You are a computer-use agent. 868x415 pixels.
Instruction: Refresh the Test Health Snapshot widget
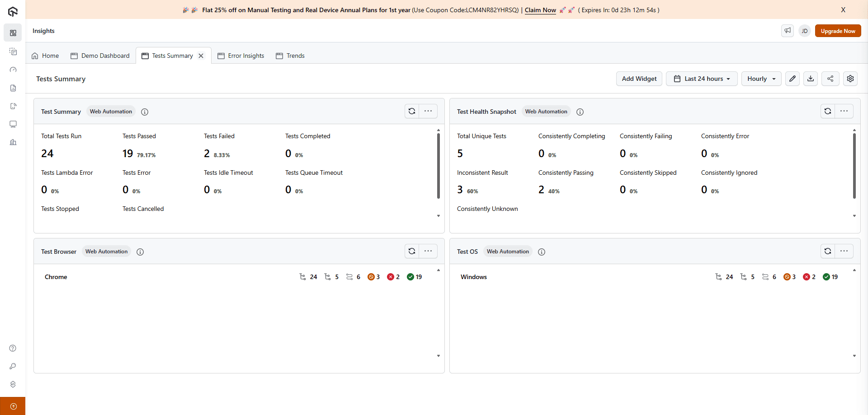828,111
